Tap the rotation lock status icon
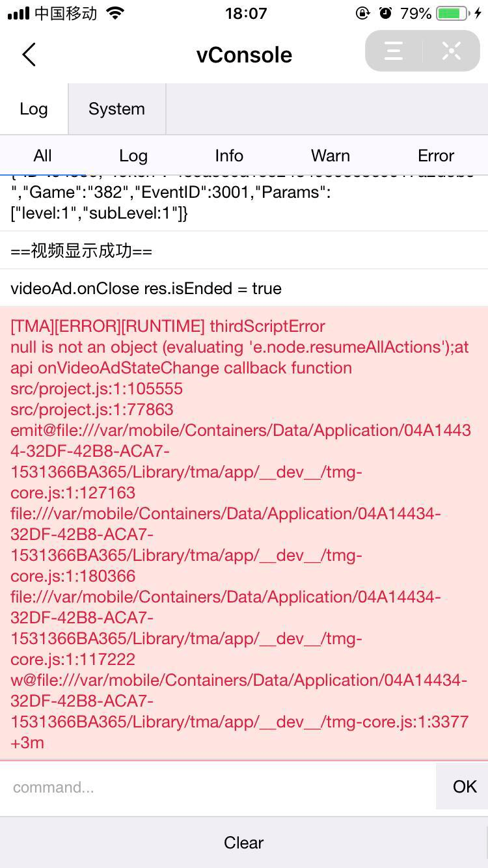Viewport: 488px width, 868px height. [363, 13]
